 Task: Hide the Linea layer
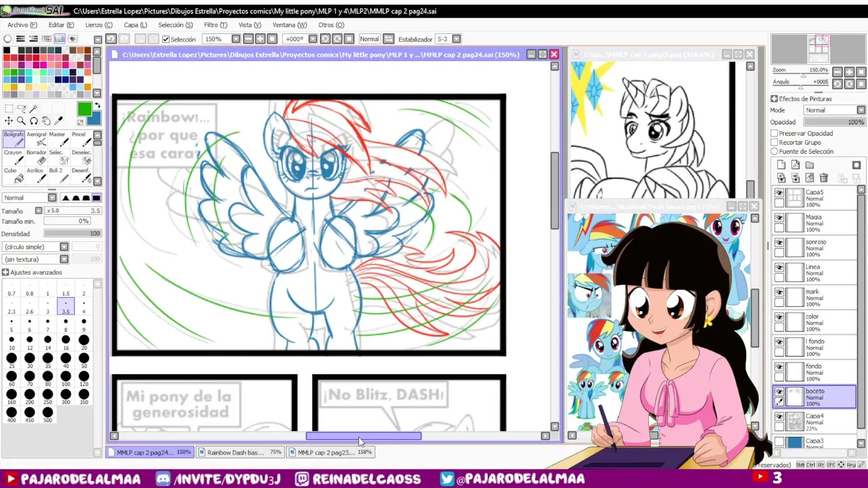point(779,268)
